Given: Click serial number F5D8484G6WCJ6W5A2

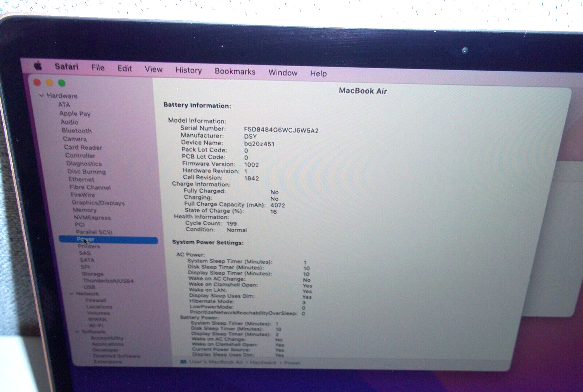Looking at the screenshot, I should click(x=281, y=130).
